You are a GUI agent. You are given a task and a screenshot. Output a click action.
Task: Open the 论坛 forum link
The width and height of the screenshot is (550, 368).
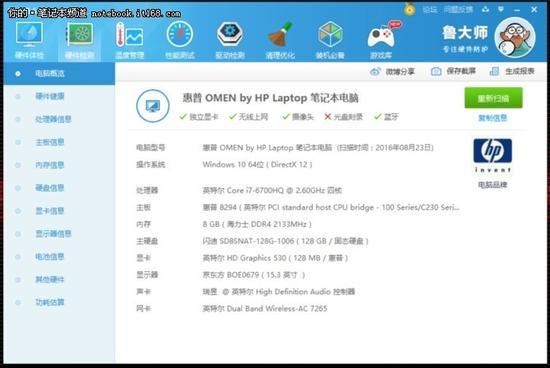429,10
